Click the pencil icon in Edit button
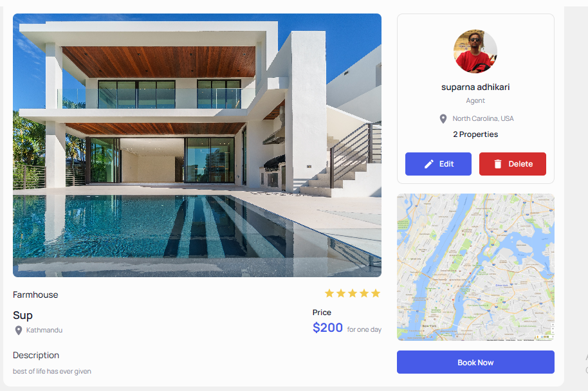This screenshot has height=391, width=588. click(428, 164)
